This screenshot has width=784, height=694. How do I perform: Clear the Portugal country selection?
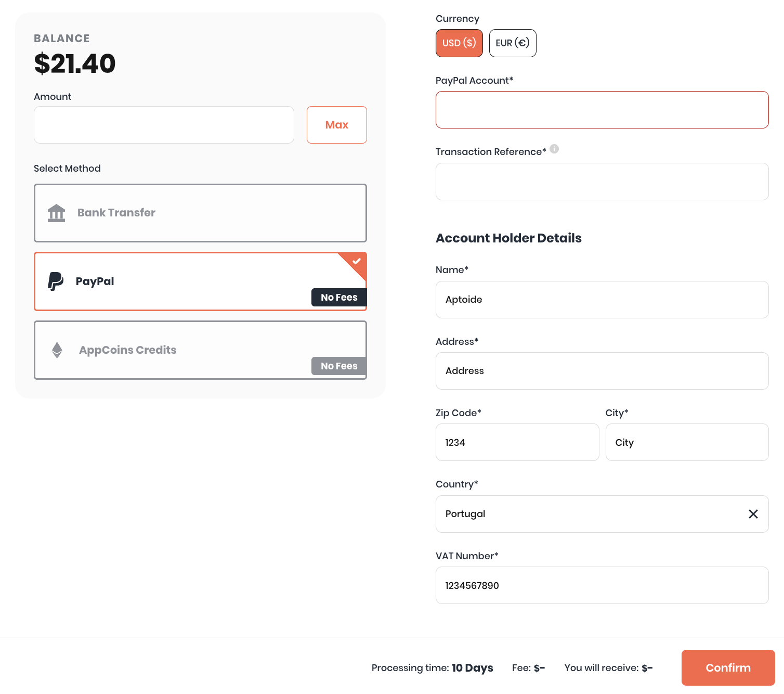pos(753,514)
